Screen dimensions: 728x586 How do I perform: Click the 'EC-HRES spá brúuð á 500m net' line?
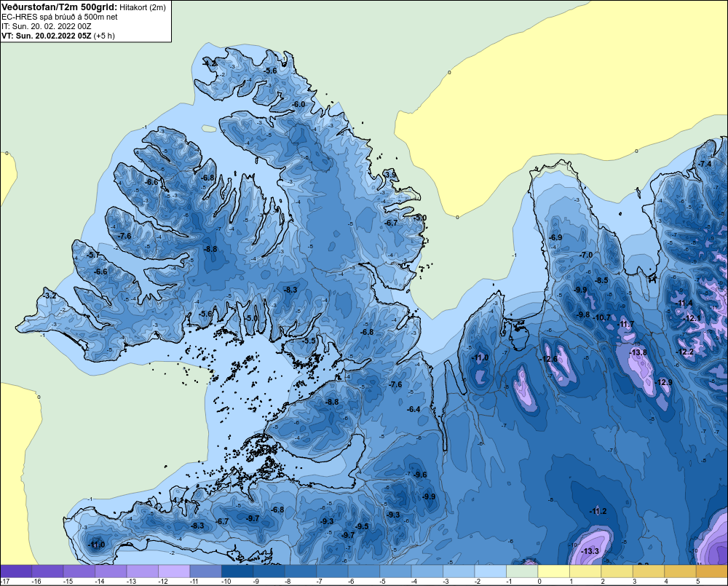(x=60, y=17)
